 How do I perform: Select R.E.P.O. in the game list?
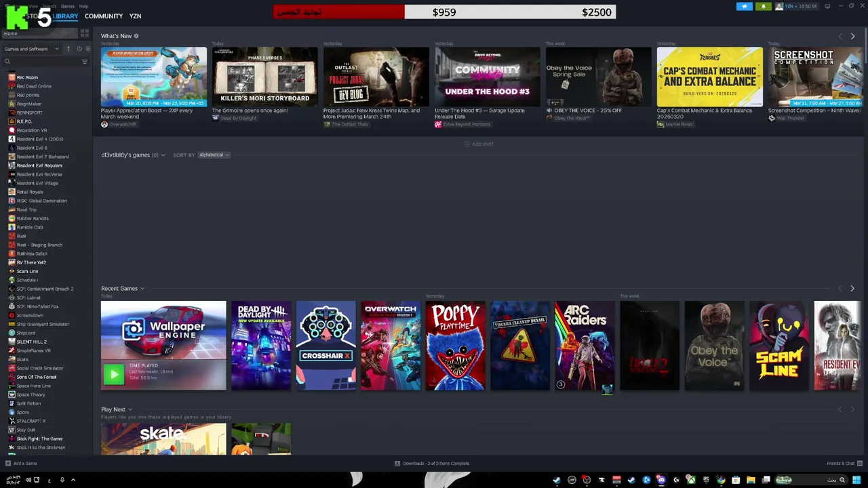[x=24, y=121]
